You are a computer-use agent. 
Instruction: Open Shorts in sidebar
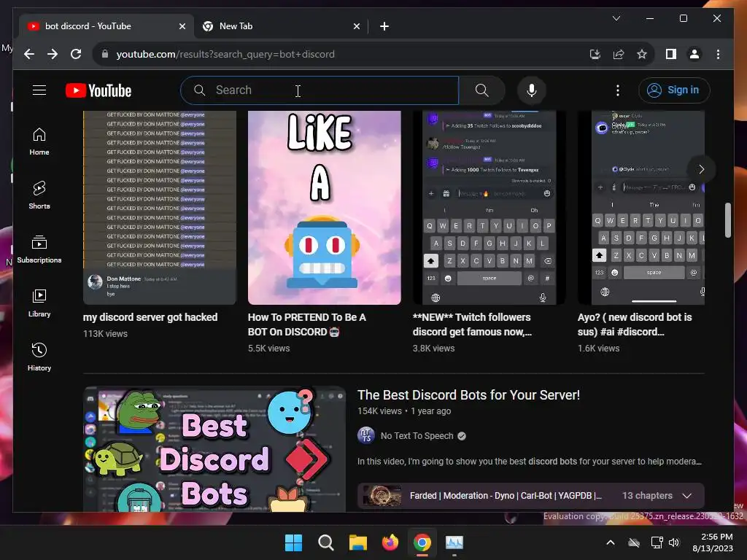coord(39,195)
